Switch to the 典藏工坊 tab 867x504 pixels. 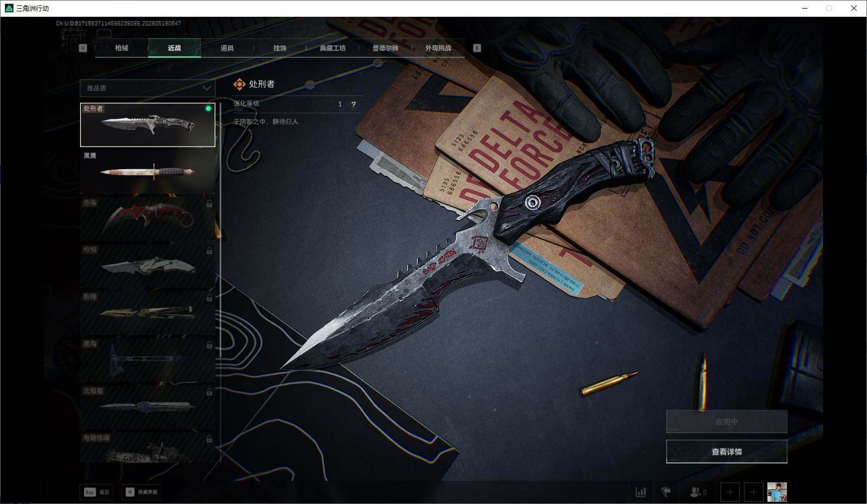click(x=332, y=48)
